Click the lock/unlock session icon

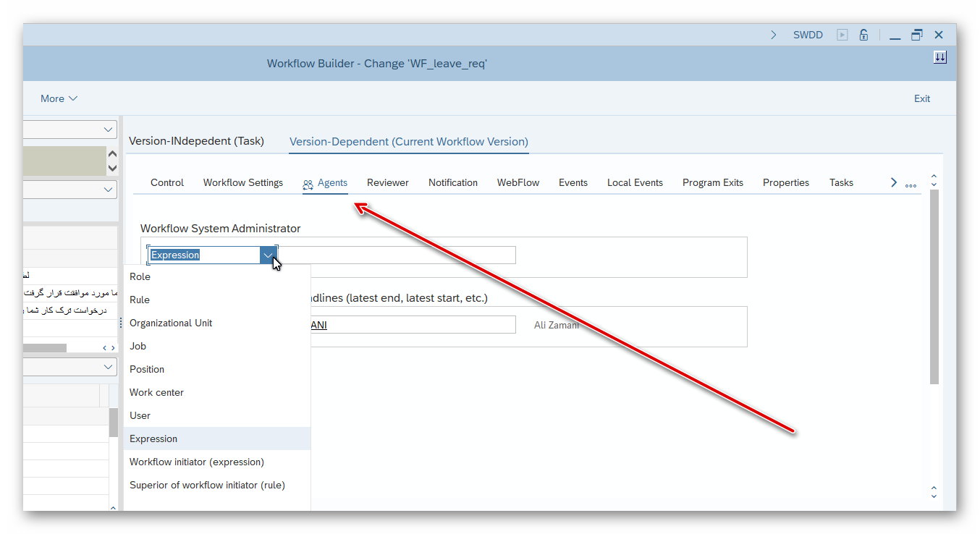(863, 35)
